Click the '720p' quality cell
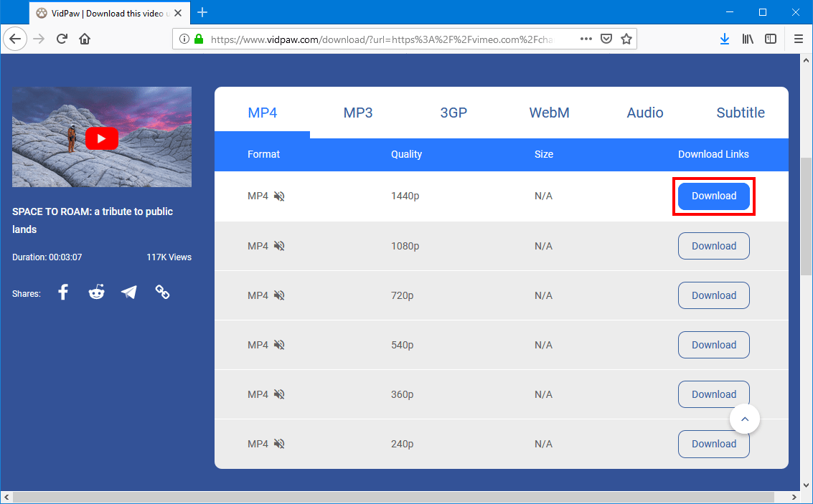The image size is (813, 504). pos(403,295)
